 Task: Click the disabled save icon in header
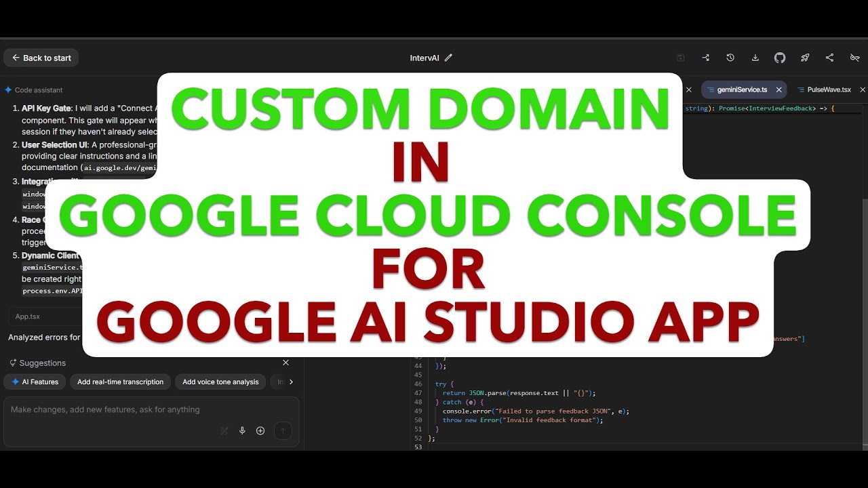(x=681, y=58)
